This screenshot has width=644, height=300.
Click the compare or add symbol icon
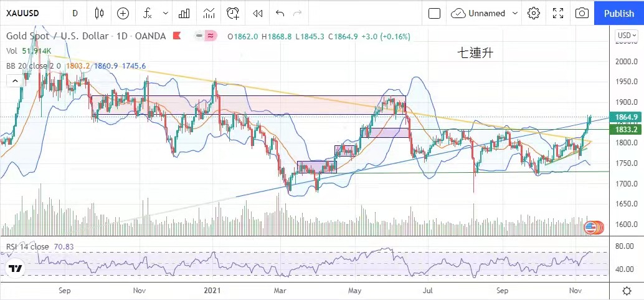click(123, 13)
